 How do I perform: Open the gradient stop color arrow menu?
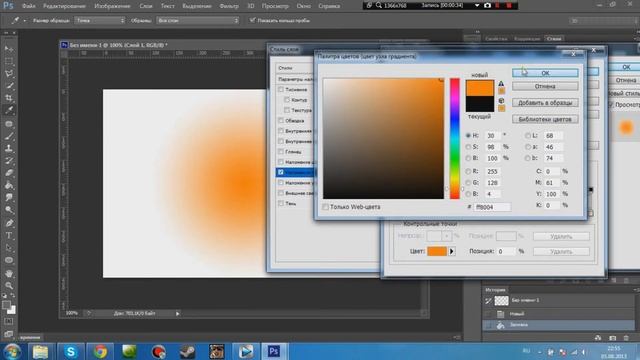pyautogui.click(x=451, y=251)
